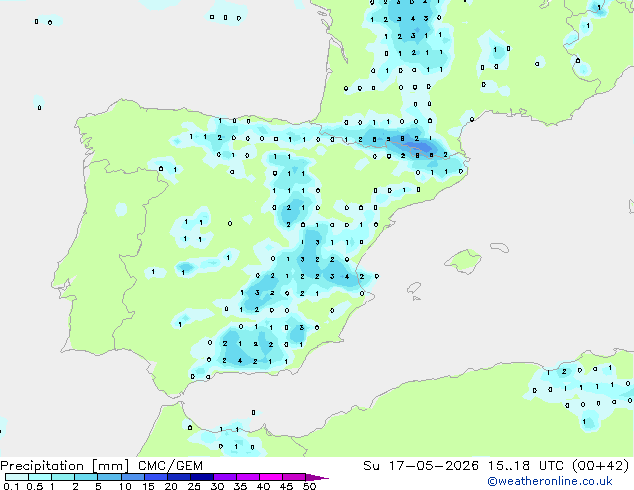The width and height of the screenshot is (634, 490).
Task: Click the legend label '50'
Action: (310, 486)
